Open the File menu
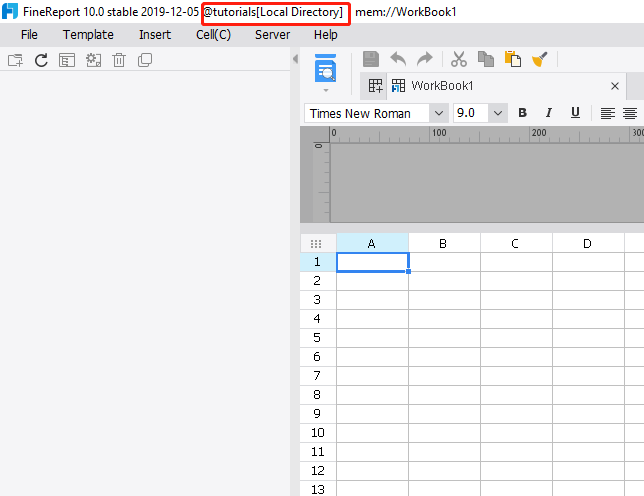 (29, 35)
